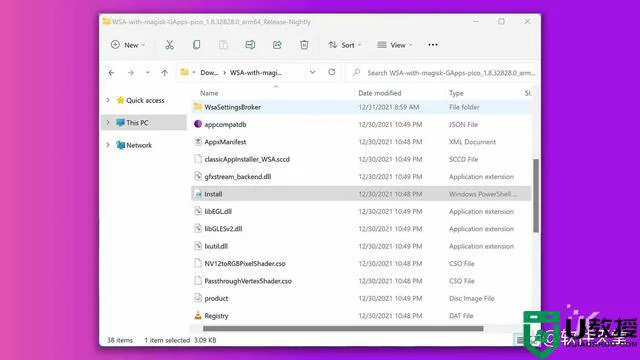Click the vertical scrollbar thumb
This screenshot has width=640, height=360.
coord(536,196)
